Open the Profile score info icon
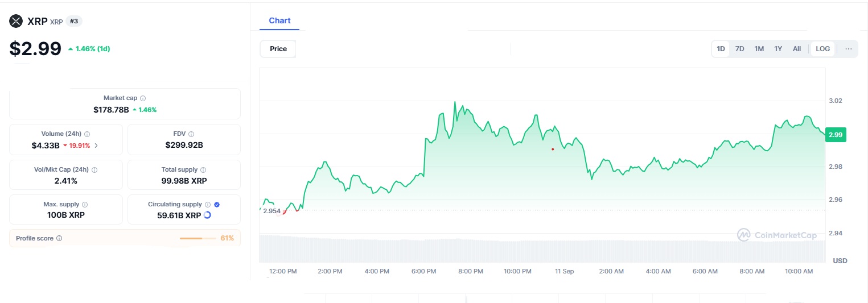Screen dimensions: 868x303 pyautogui.click(x=59, y=239)
